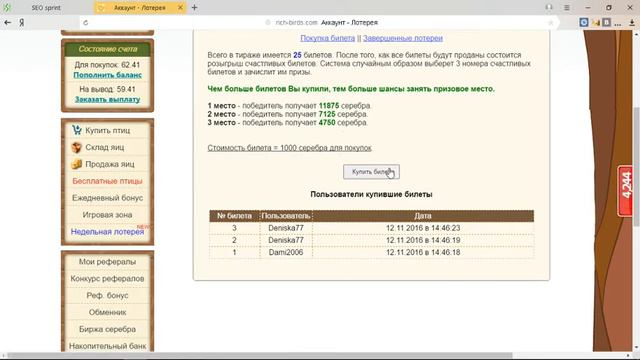Click the 'Пользователь' column header
640x360 pixels.
(286, 216)
